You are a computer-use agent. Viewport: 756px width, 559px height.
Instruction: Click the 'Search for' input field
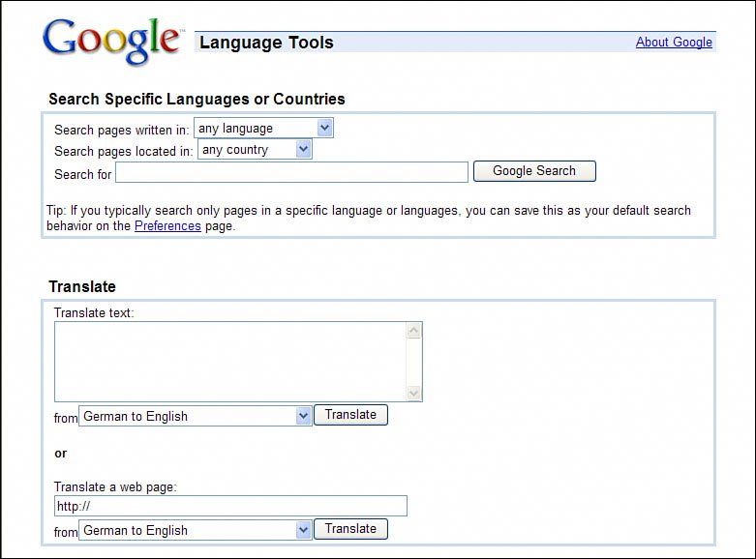coord(291,172)
